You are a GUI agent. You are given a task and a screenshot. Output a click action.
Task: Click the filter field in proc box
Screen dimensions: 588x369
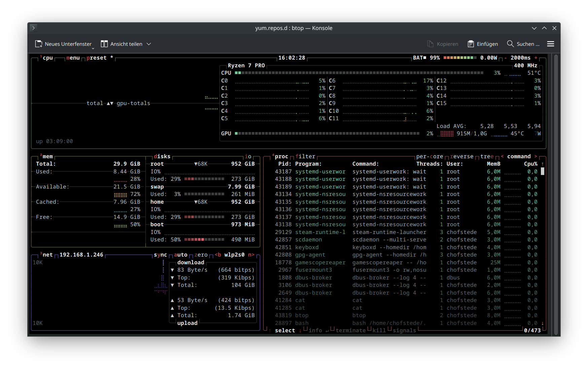(305, 157)
